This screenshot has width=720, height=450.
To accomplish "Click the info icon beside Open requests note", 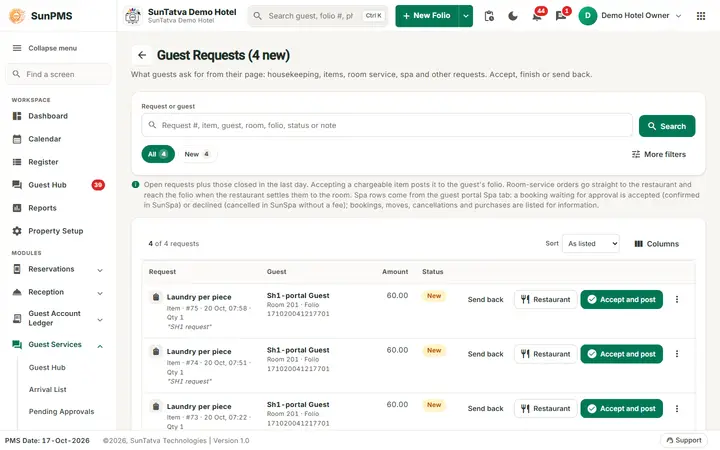I will click(x=135, y=185).
